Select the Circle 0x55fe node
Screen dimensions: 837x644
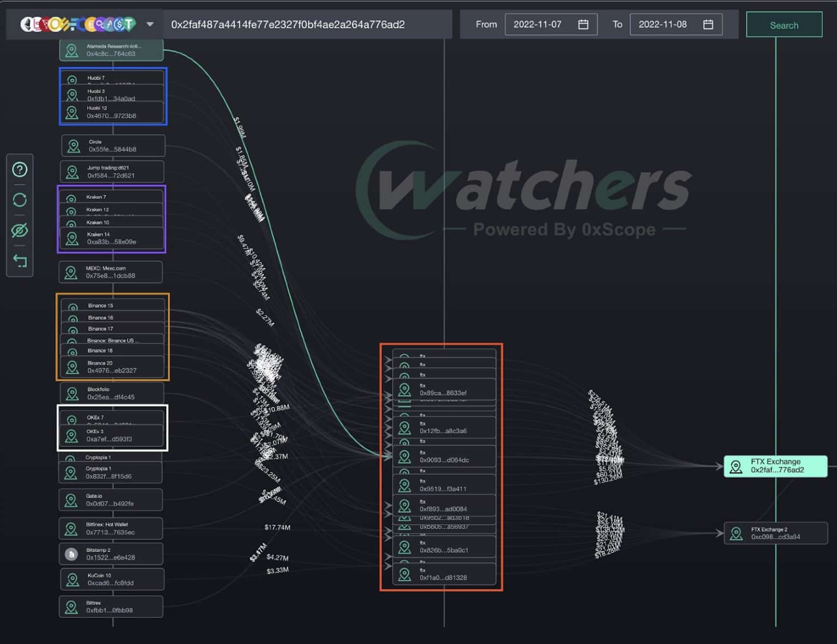click(113, 145)
